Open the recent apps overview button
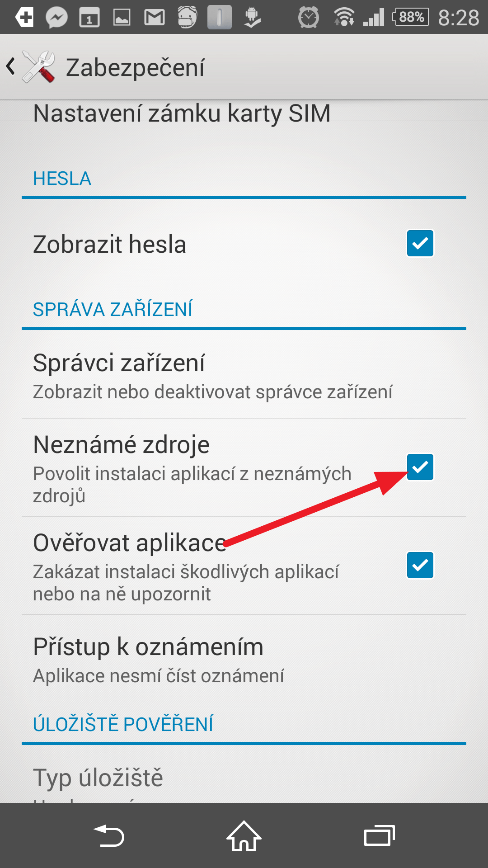488x868 pixels. (x=380, y=835)
